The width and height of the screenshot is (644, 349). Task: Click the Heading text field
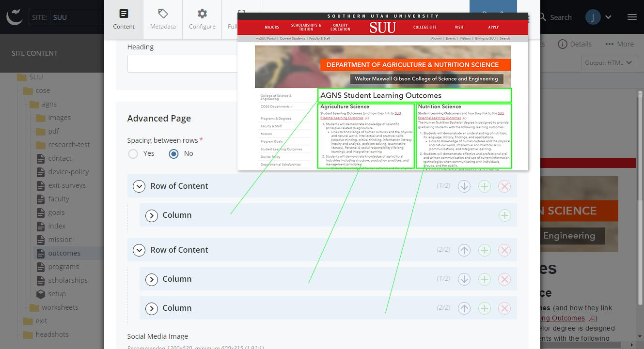pos(182,63)
